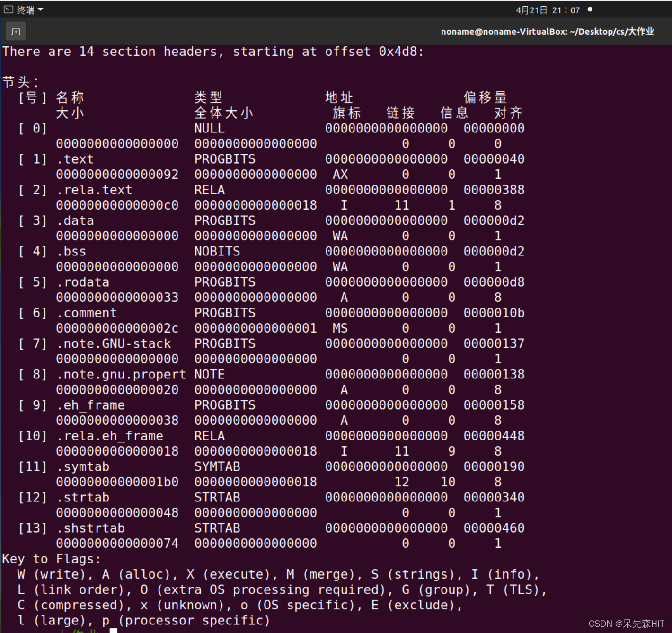The height and width of the screenshot is (633, 672).
Task: Click the 全体大小 column header
Action: click(x=224, y=113)
